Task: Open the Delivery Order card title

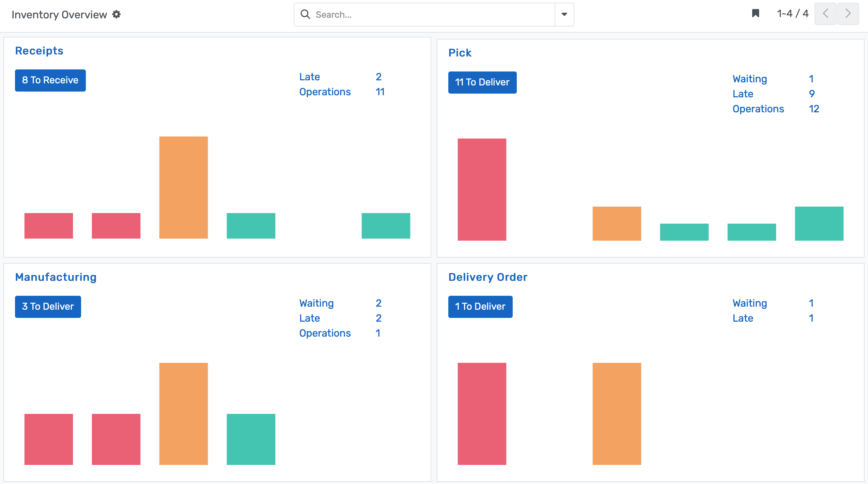Action: tap(488, 277)
